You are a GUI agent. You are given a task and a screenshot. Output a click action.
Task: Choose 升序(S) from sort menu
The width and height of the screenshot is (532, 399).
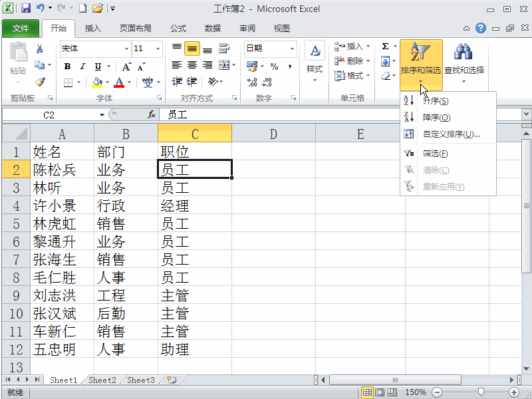448,101
